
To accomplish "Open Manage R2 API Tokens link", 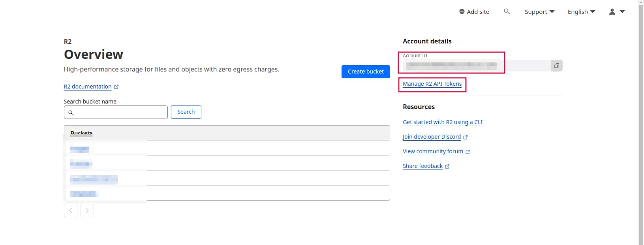I will (432, 84).
